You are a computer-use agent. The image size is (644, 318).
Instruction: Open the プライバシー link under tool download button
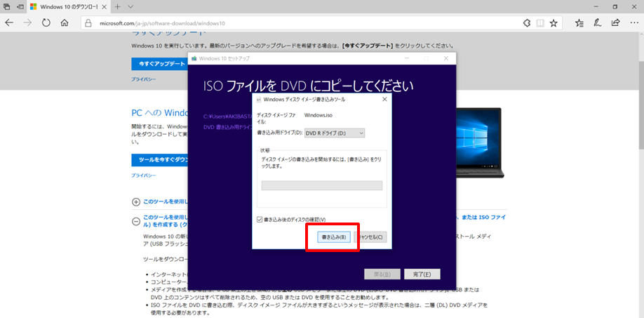click(143, 175)
